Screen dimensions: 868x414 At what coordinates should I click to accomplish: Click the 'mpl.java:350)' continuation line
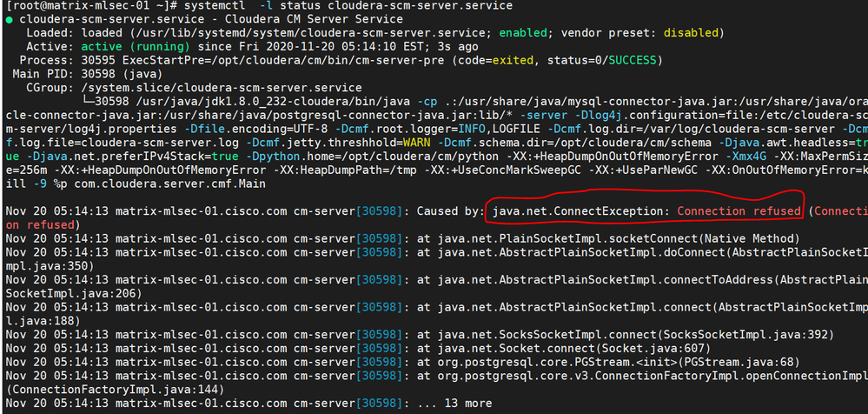point(50,266)
